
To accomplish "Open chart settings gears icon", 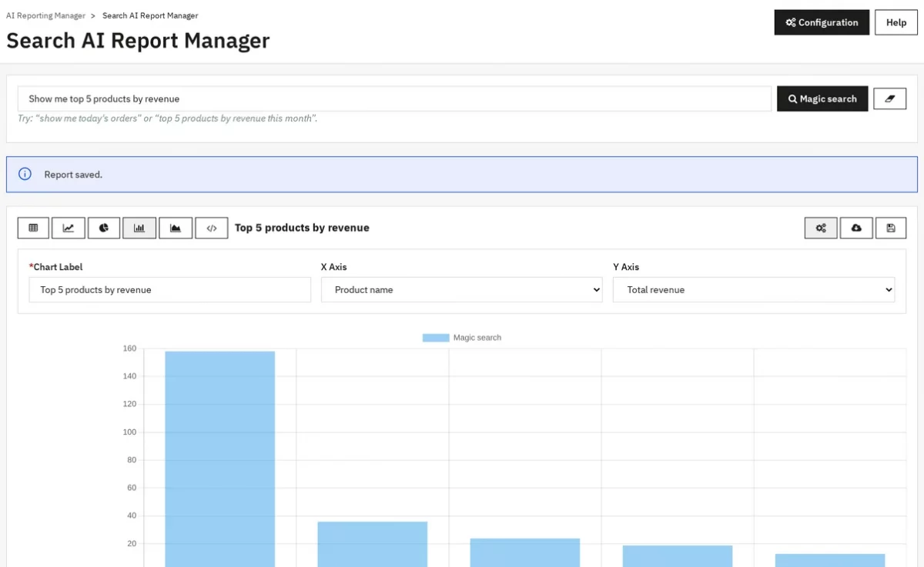I will tap(821, 228).
